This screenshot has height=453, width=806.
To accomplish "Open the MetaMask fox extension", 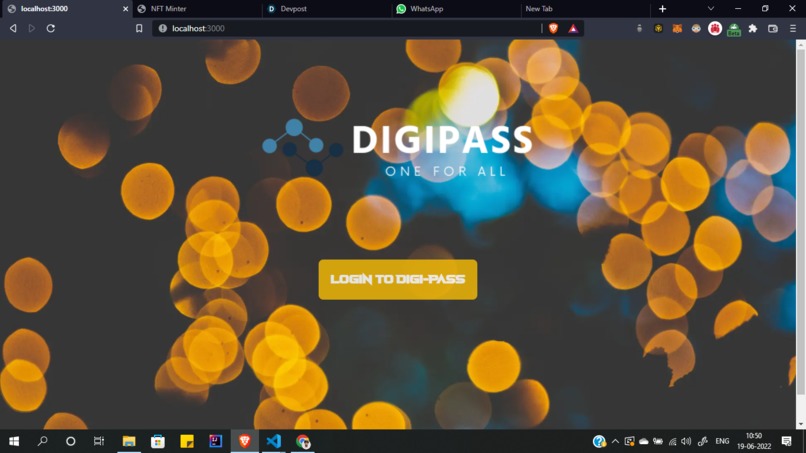I will click(677, 29).
